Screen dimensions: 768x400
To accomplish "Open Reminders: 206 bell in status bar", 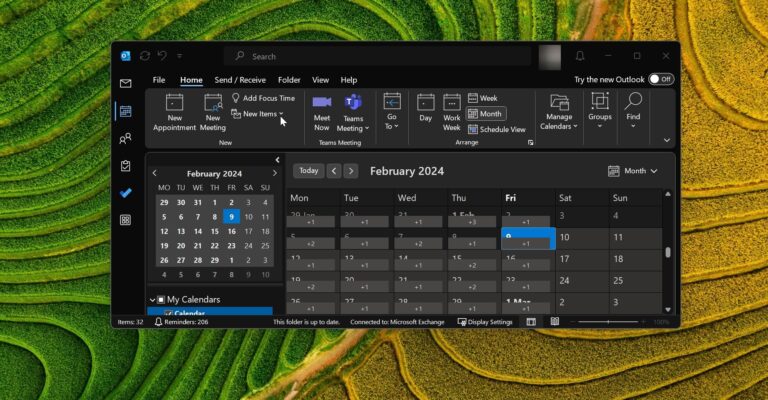I will 181,322.
